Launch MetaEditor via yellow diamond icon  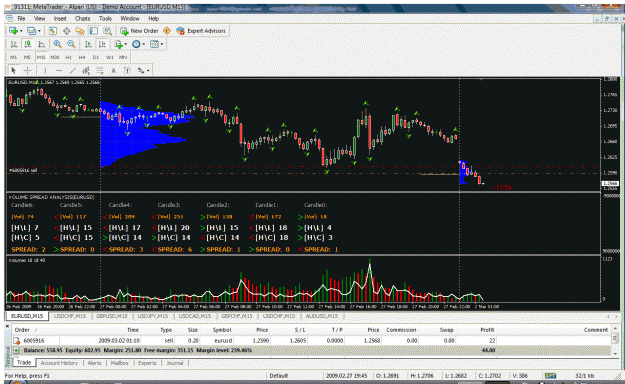pos(167,31)
